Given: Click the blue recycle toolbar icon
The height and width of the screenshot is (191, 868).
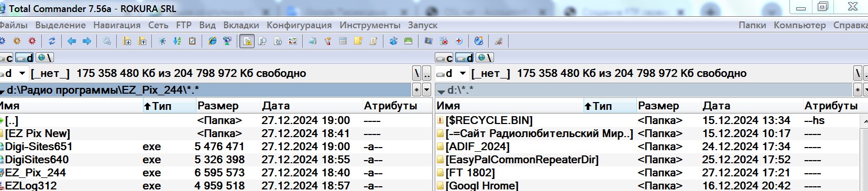Looking at the screenshot, I should (393, 41).
